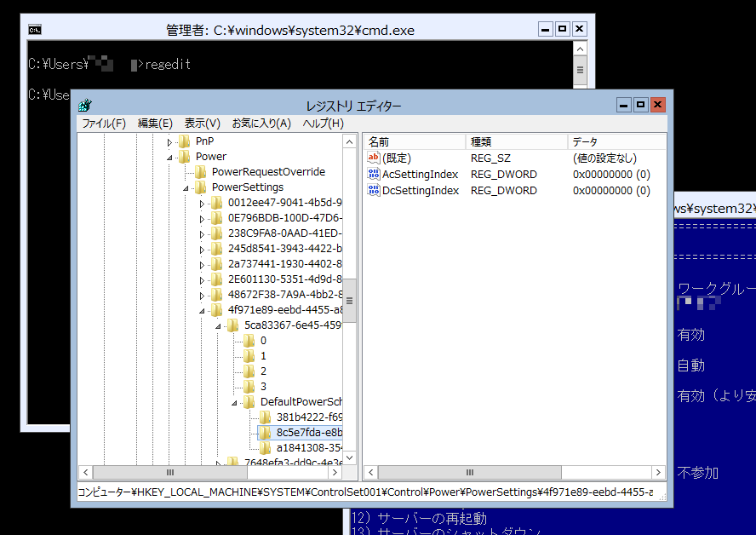Image resolution: width=756 pixels, height=535 pixels.
Task: Click the DcSettingIndex DWORD icon
Action: pos(374,190)
